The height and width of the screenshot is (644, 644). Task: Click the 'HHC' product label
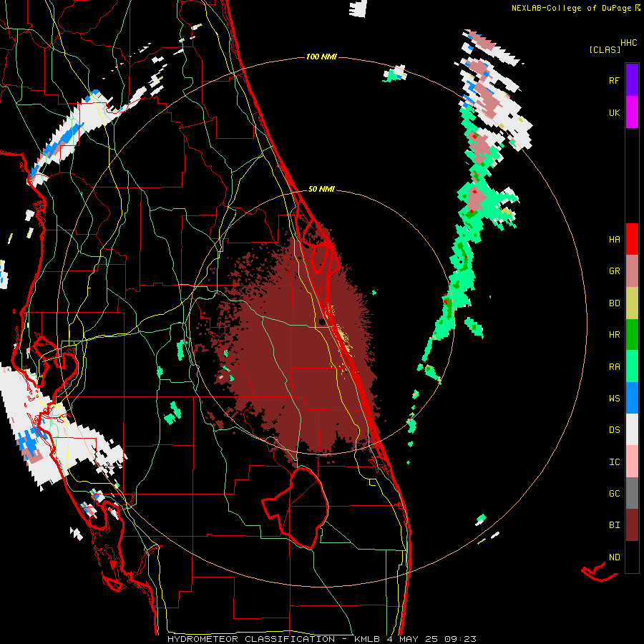tap(628, 43)
